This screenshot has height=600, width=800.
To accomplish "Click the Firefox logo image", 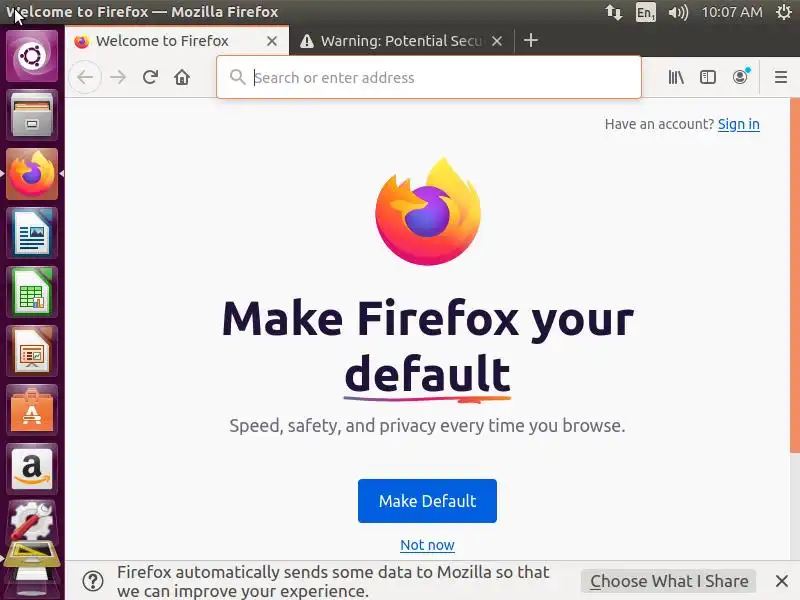I will pos(428,211).
